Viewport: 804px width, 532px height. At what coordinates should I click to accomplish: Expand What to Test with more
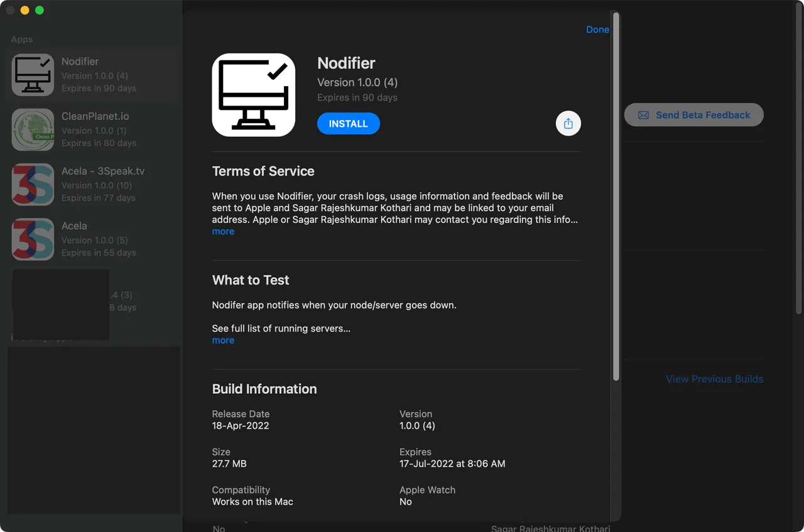click(223, 340)
